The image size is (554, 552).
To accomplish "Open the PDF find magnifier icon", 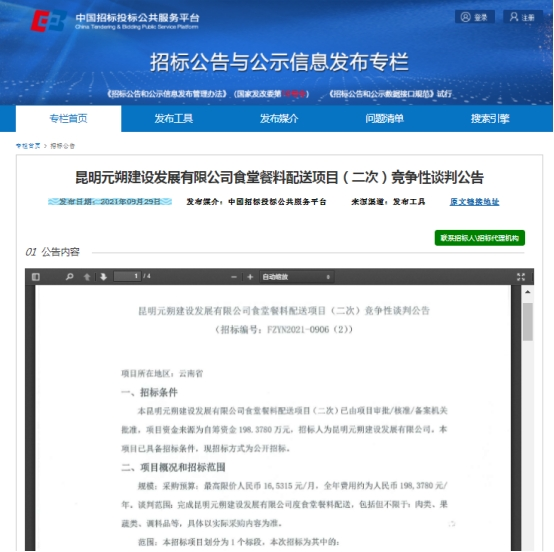I will (70, 277).
